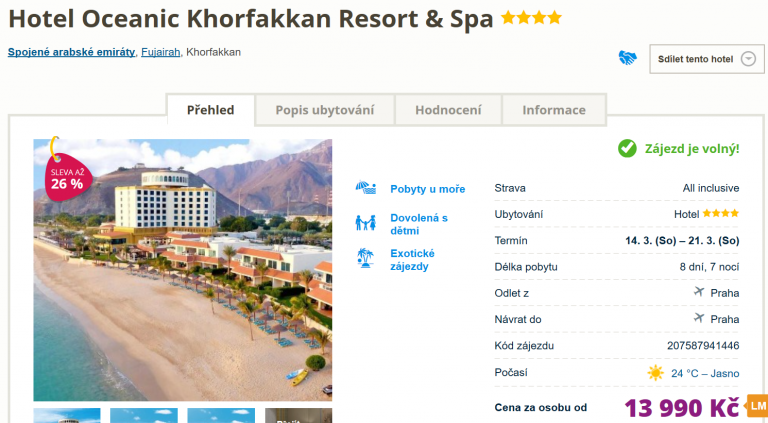768x423 pixels.
Task: Click the beach umbrella Pobyty u moře icon
Action: point(366,188)
